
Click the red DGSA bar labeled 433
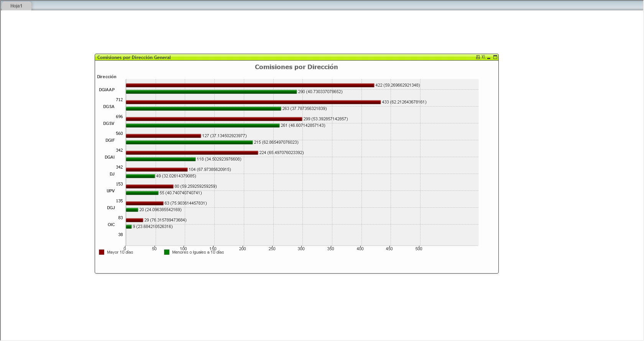253,102
